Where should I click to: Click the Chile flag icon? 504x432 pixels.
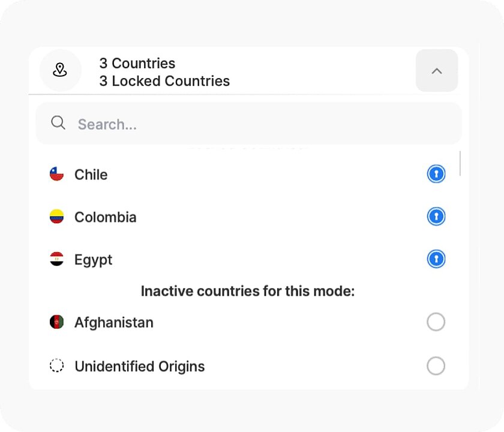tap(57, 174)
